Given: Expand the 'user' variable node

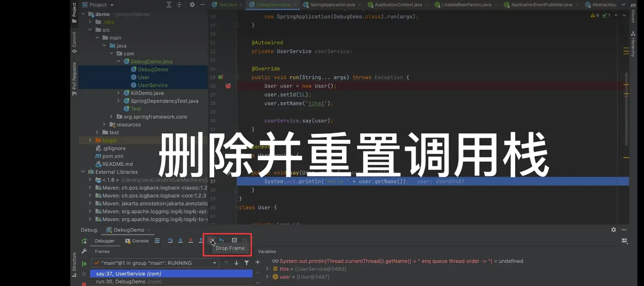Looking at the screenshot, I should [267, 277].
